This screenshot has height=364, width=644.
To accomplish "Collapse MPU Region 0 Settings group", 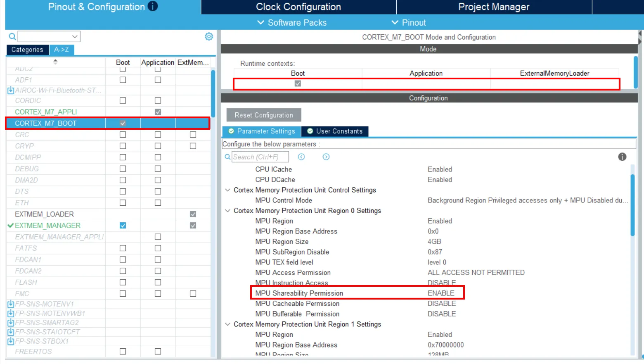I will (x=227, y=211).
